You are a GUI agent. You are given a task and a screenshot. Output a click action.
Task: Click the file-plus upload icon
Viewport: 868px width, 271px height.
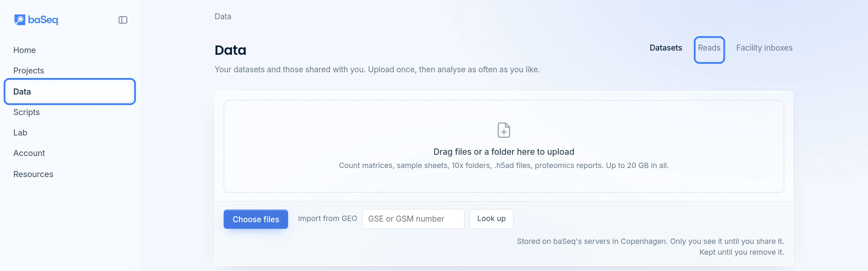coord(504,130)
